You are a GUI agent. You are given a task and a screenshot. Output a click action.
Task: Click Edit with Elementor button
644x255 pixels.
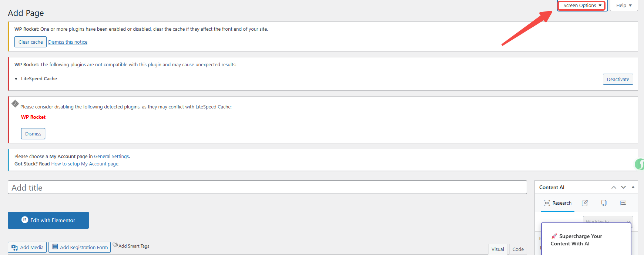(x=48, y=220)
